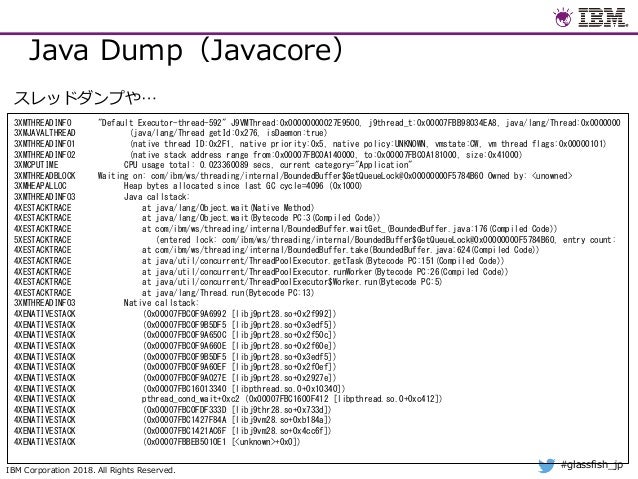Click the 3XMCPUTIME row label
This screenshot has width=638, height=479.
(36, 165)
